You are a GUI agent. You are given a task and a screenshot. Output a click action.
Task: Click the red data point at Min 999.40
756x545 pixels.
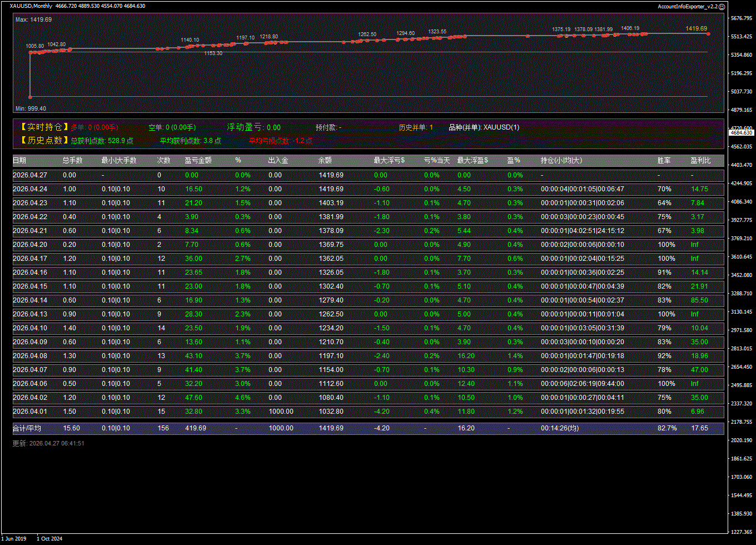30,97
